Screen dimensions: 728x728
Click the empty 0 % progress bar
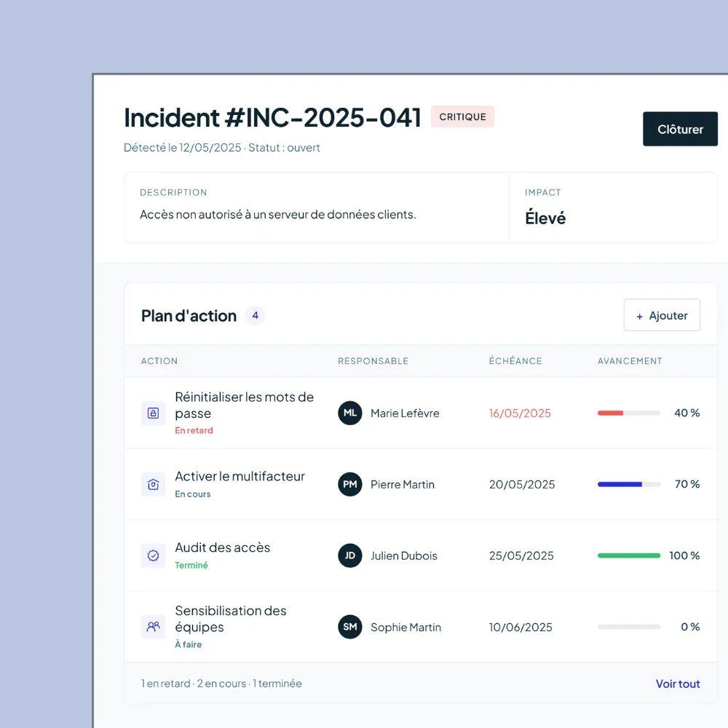click(629, 627)
